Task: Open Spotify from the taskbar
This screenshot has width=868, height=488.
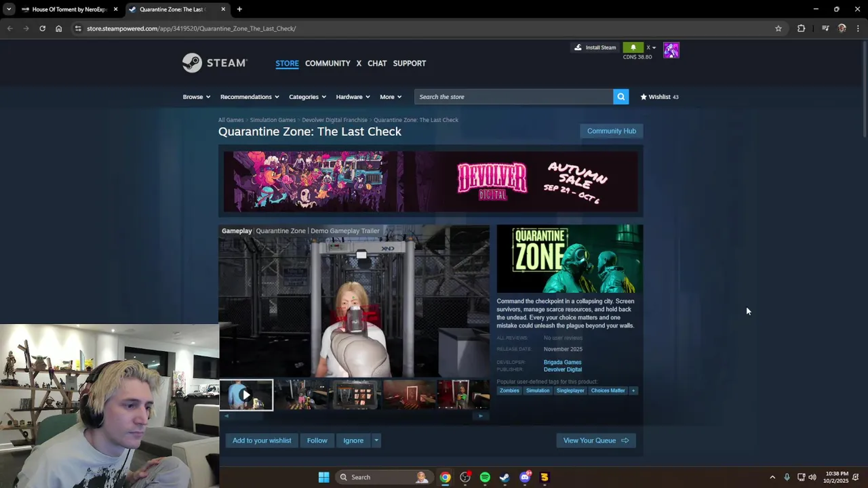Action: [485, 477]
